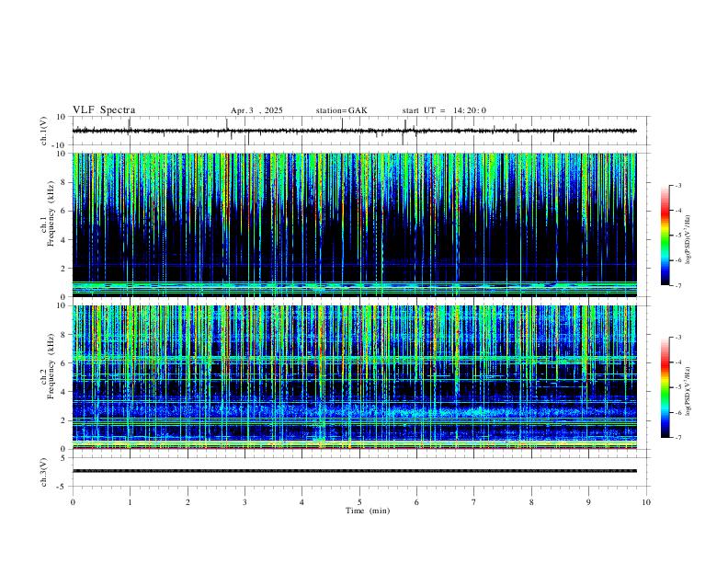Click the upper PSD color scale bar
Image resolution: width=728 pixels, height=563 pixels.
665,236
